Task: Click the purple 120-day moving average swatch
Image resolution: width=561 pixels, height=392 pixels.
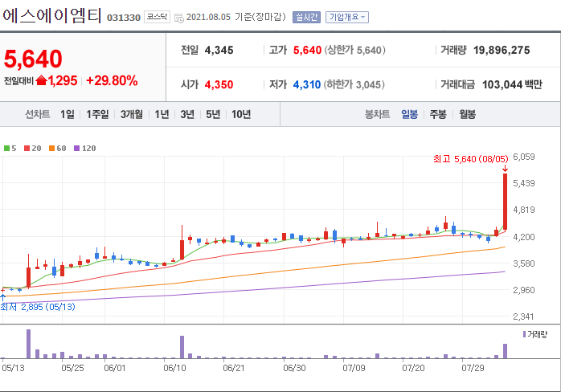Action: pyautogui.click(x=76, y=148)
